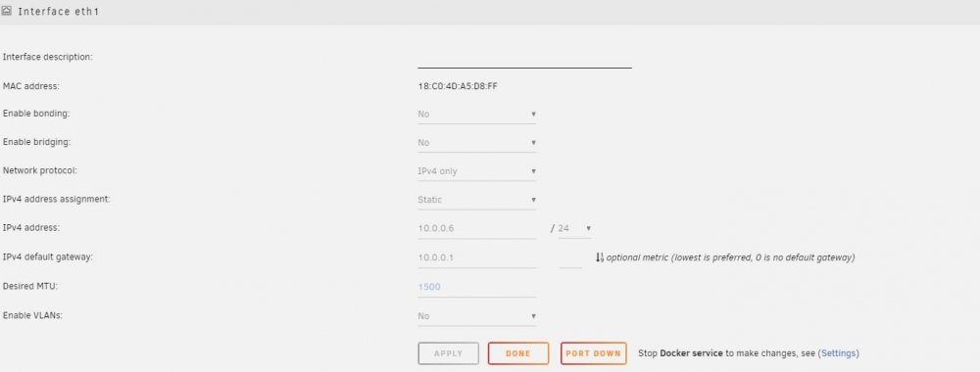The width and height of the screenshot is (980, 372).
Task: Click the IPv4 default gateway field 10.0.0.1
Action: pos(477,257)
